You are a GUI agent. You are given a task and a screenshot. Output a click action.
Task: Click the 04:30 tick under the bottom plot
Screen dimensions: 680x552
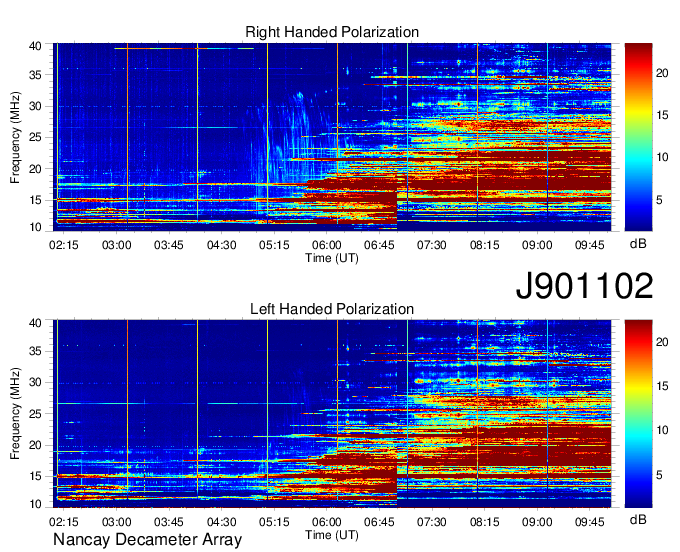[222, 522]
